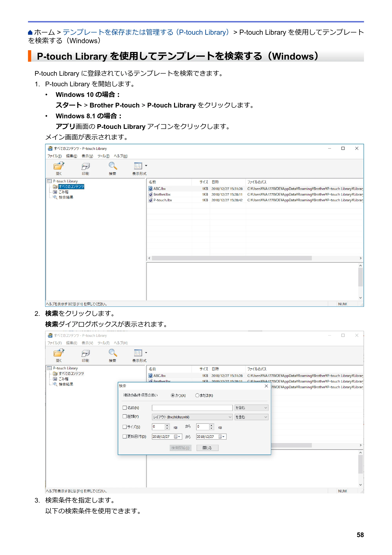Select the P-touch Library root node in the upper tree
The image size is (392, 555).
(x=65, y=181)
